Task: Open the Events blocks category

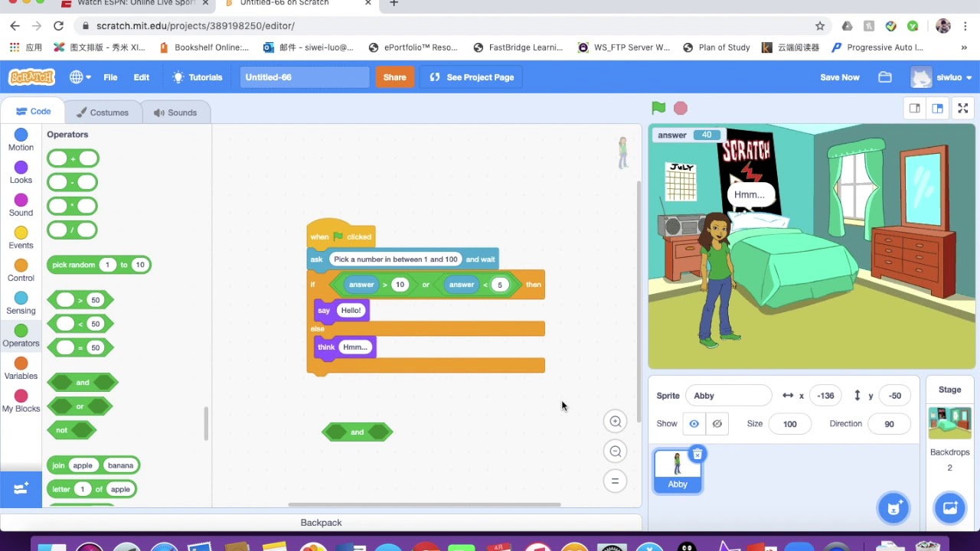Action: point(21,238)
